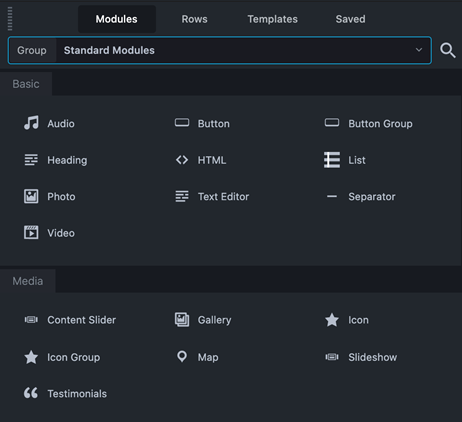Select the Gallery module icon
Viewport: 462px width, 422px height.
click(182, 320)
